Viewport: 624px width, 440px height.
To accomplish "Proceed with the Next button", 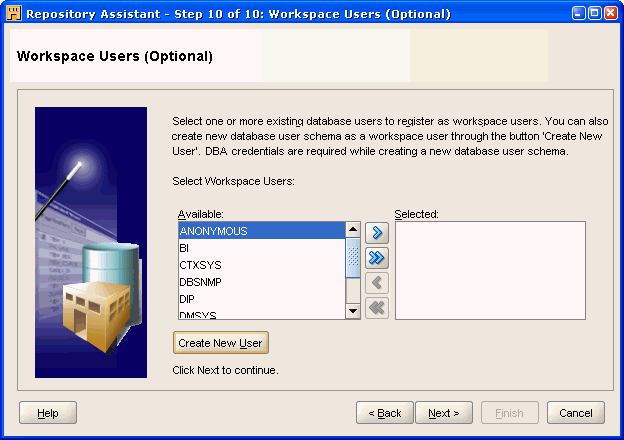I will (x=443, y=413).
